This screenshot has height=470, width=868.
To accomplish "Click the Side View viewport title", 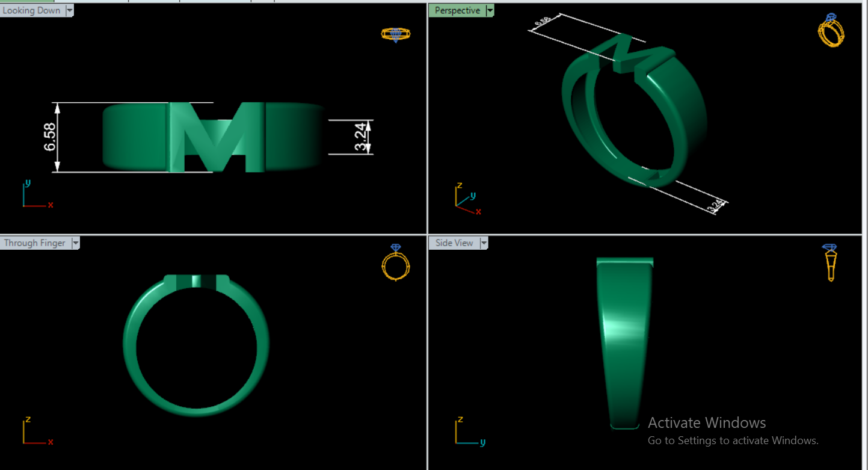I will (454, 243).
